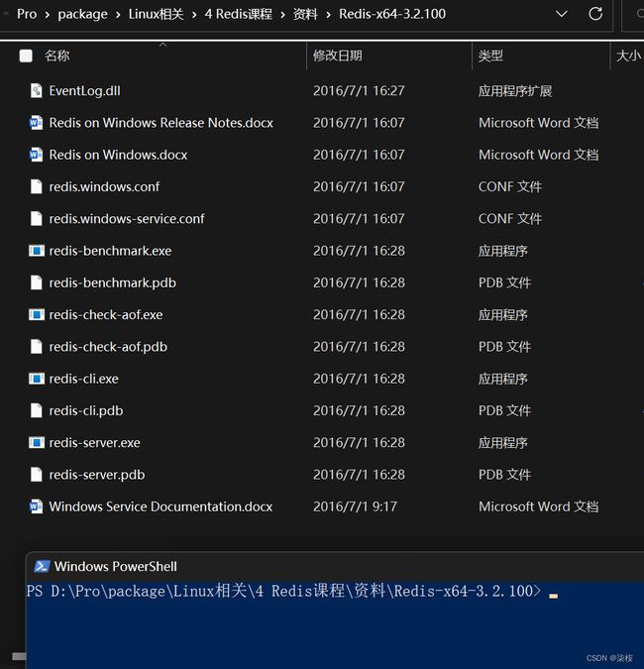
Task: Go to package in the breadcrumb path
Action: click(83, 14)
